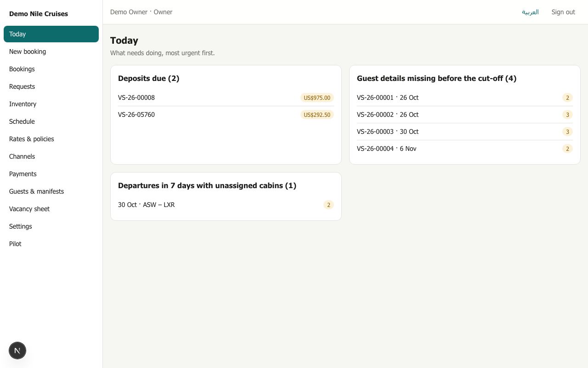Navigate to Schedule
Image resolution: width=588 pixels, height=368 pixels.
51,121
